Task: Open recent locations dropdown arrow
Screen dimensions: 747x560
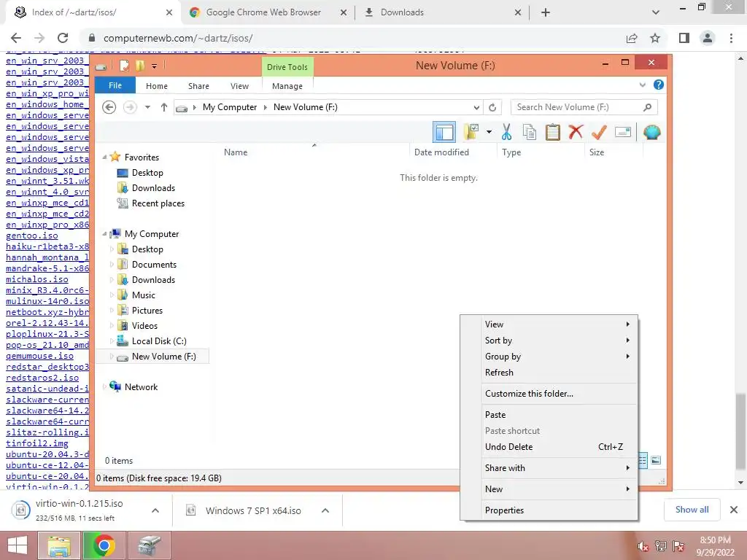Action: click(x=147, y=107)
